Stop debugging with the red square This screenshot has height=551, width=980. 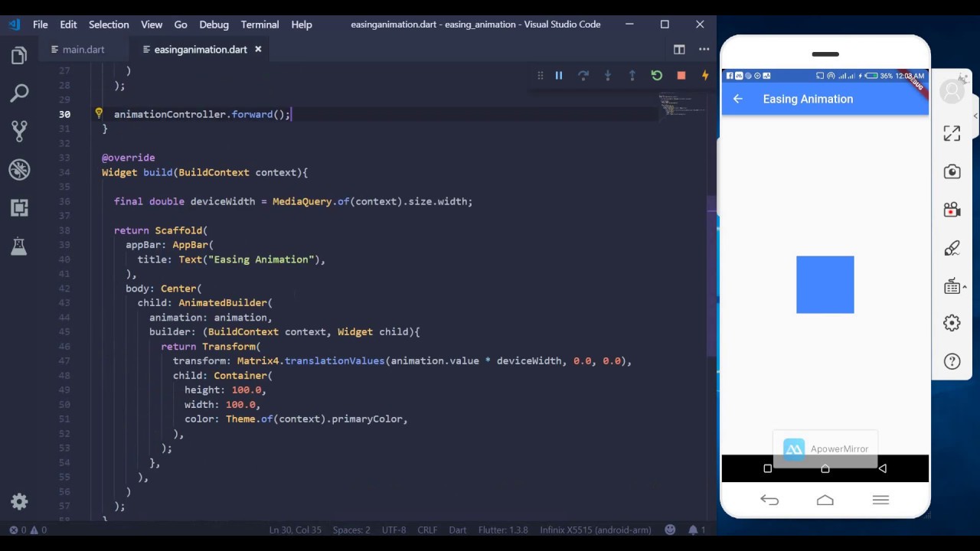click(x=681, y=75)
